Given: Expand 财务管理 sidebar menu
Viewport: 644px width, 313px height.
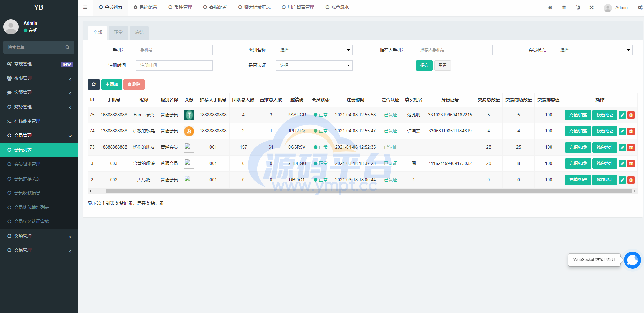Looking at the screenshot, I should [39, 107].
